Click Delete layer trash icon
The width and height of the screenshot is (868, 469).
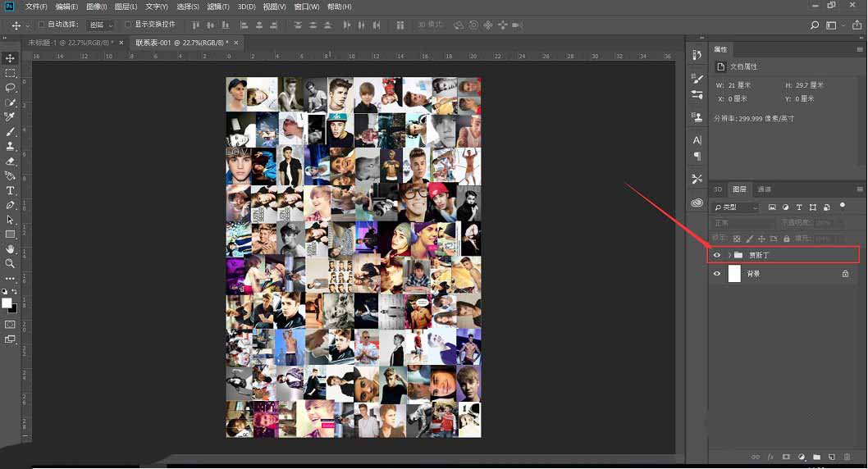click(x=847, y=457)
